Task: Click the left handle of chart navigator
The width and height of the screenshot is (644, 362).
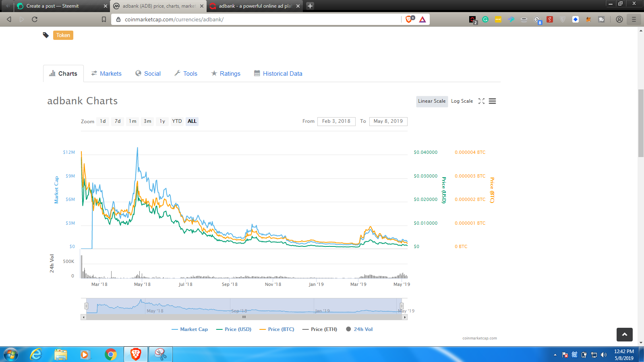Action: point(86,306)
